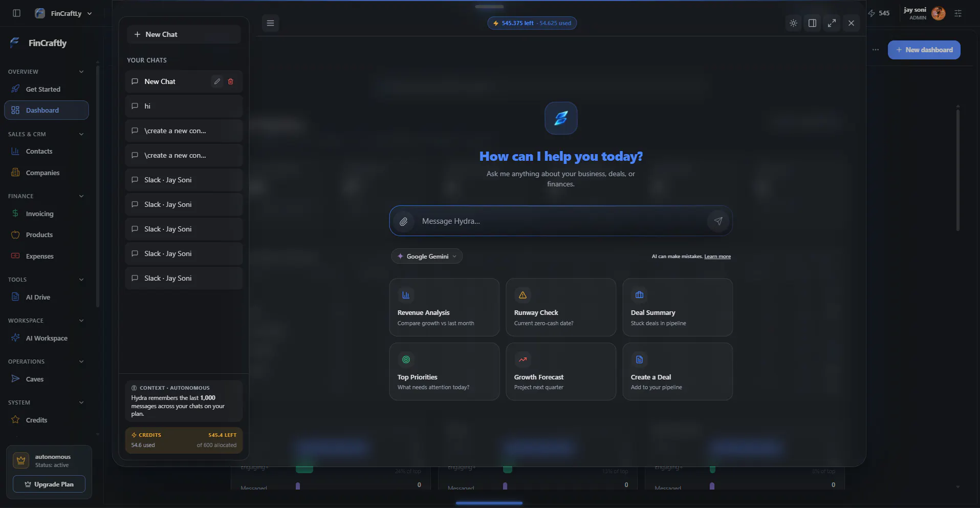Screen dimensions: 980x508
Task: Open Runway Check suggestion card
Action: click(x=561, y=307)
